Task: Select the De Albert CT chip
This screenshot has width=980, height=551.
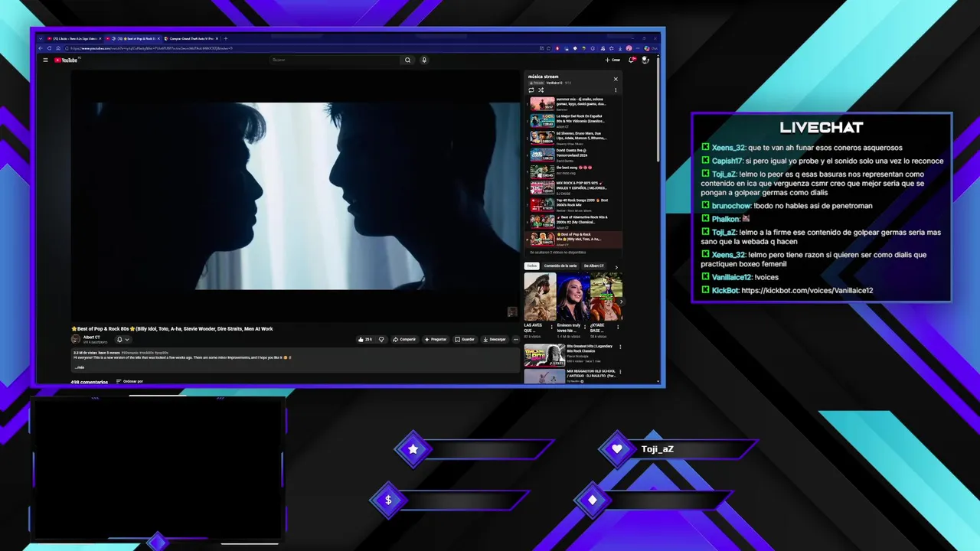Action: click(594, 266)
